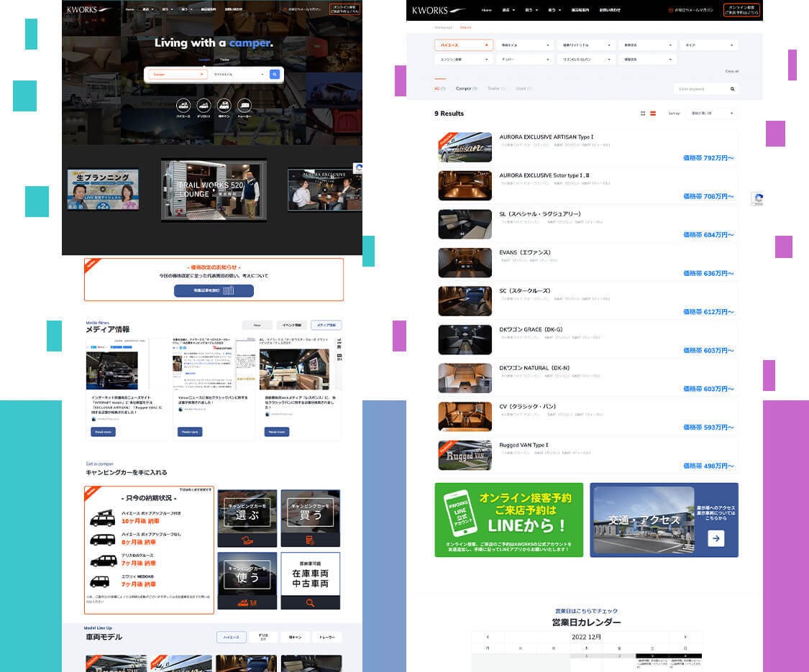Select the Used results tab
The image size is (809, 672).
[x=524, y=88]
